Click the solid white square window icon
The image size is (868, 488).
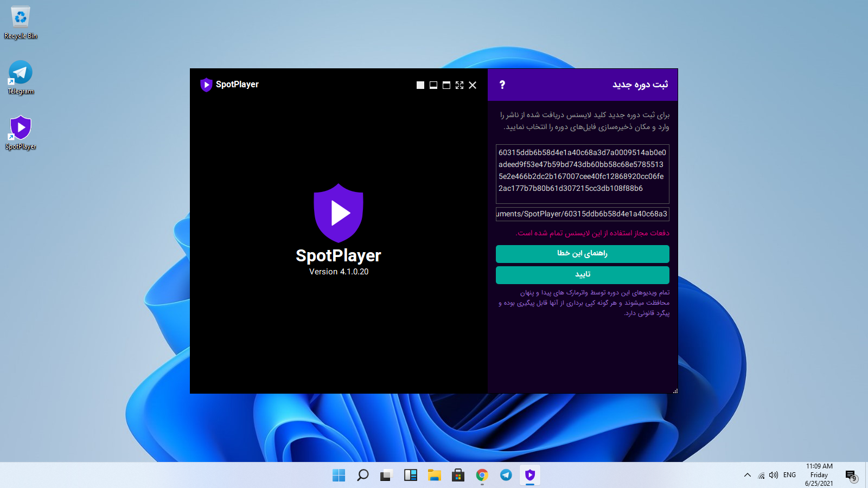point(420,85)
